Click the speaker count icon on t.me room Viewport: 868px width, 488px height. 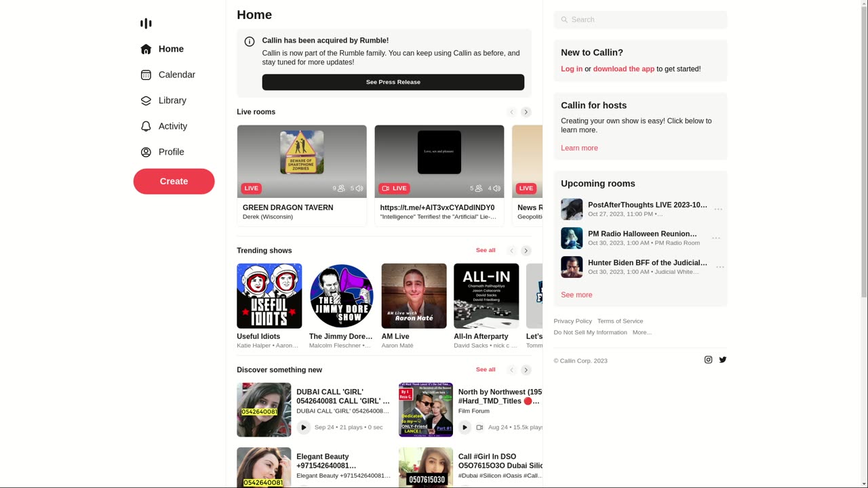click(x=497, y=188)
